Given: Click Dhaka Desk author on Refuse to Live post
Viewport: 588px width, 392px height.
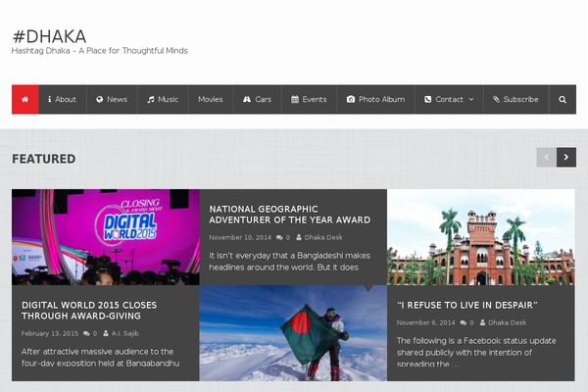Looking at the screenshot, I should pyautogui.click(x=507, y=322).
